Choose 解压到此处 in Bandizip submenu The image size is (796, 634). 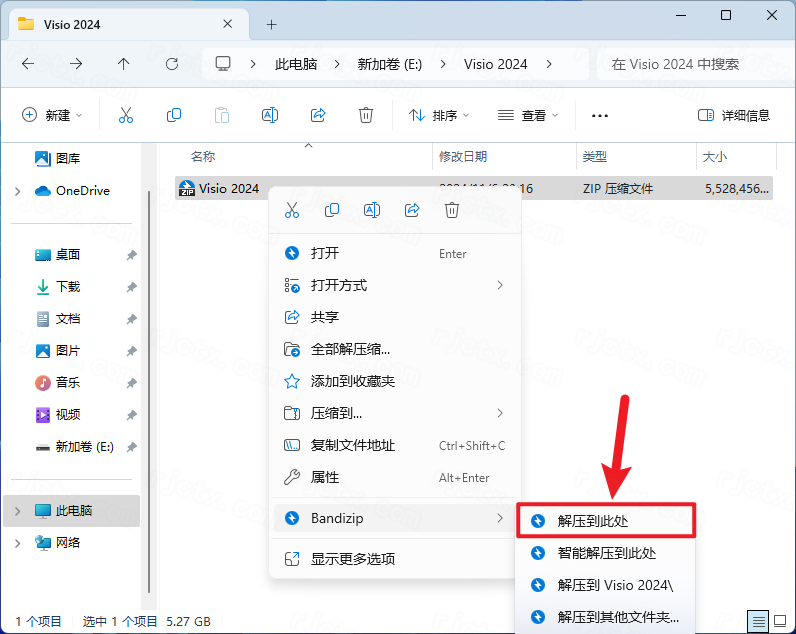click(606, 521)
